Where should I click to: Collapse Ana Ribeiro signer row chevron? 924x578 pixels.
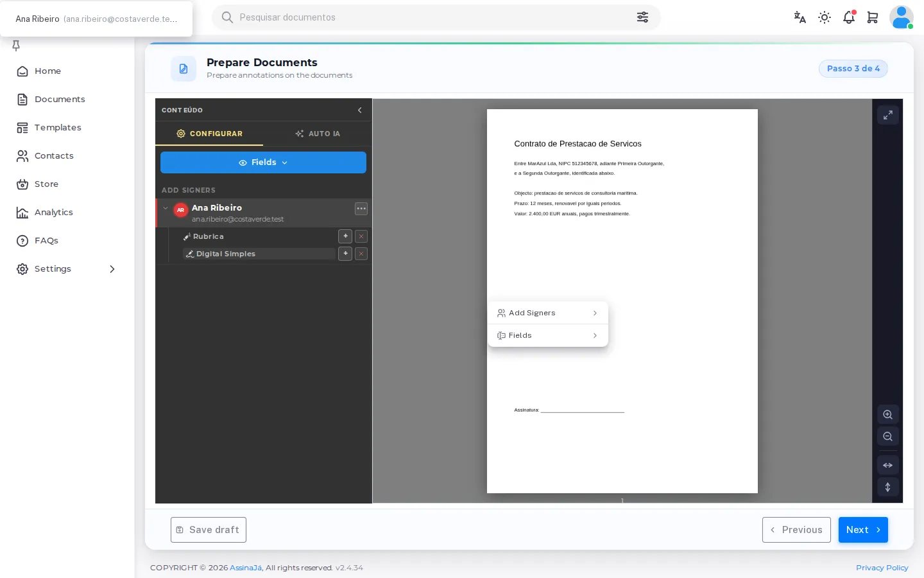tap(166, 208)
